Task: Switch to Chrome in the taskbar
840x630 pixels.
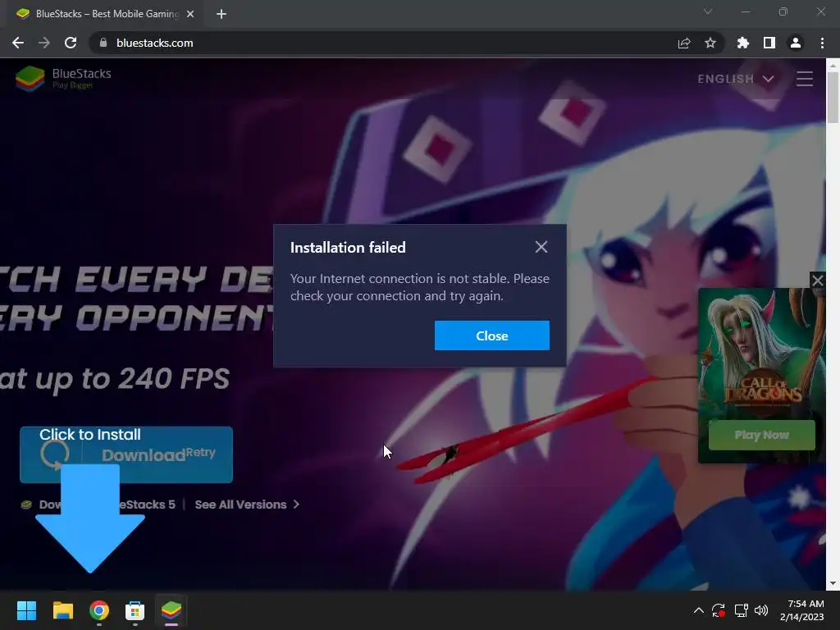Action: (99, 610)
